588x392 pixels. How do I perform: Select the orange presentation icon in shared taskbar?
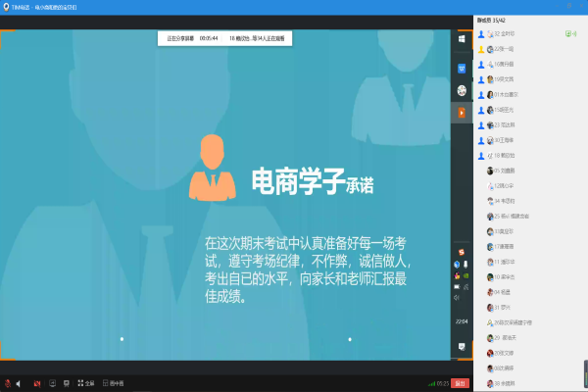pyautogui.click(x=462, y=113)
